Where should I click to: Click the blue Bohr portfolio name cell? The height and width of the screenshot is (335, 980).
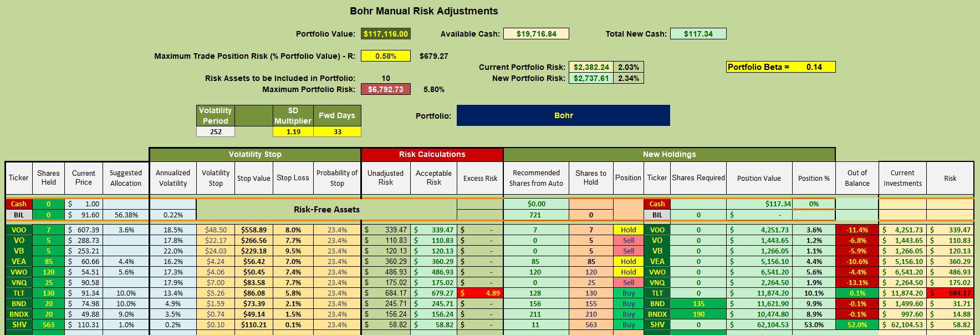(563, 115)
